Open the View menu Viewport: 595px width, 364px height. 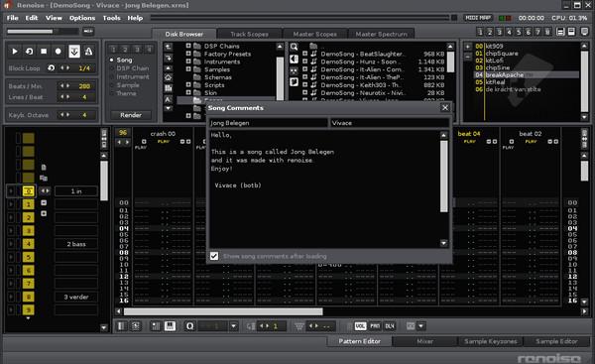pos(54,18)
